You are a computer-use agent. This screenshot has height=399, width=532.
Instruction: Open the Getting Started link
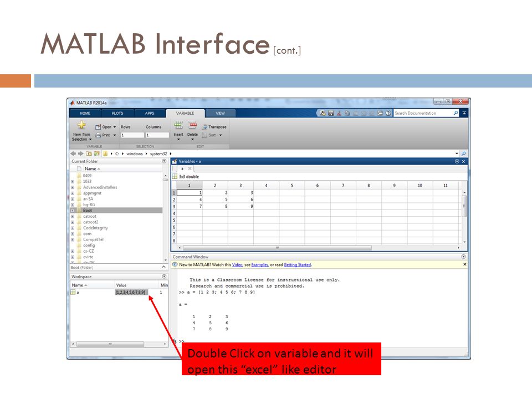(x=297, y=265)
